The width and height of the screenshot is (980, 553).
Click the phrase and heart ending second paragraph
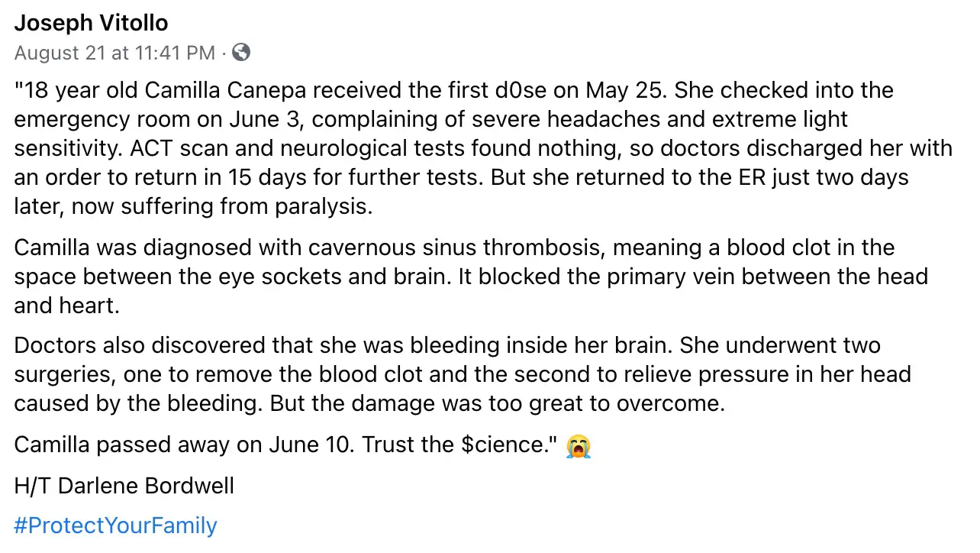(67, 306)
